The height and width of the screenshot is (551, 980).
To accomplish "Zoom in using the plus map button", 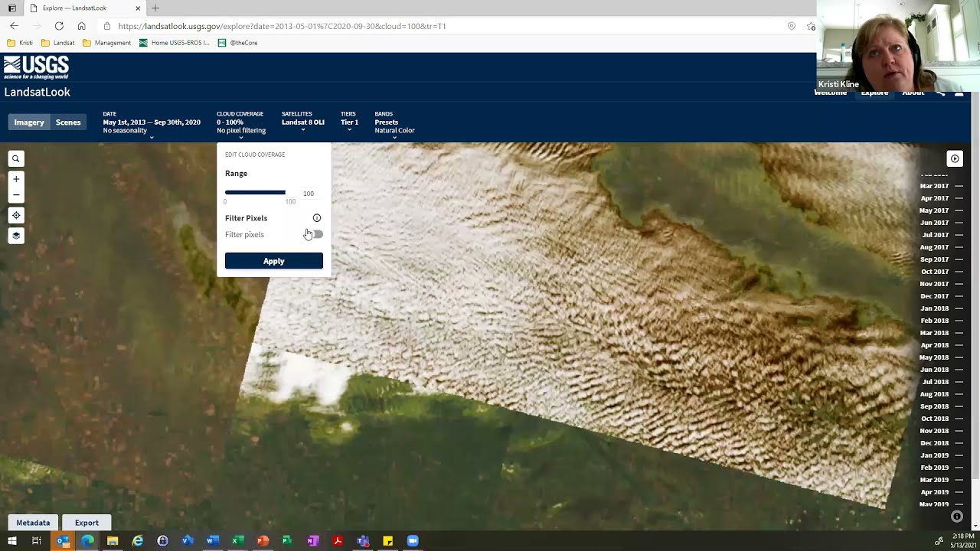I will [x=16, y=179].
